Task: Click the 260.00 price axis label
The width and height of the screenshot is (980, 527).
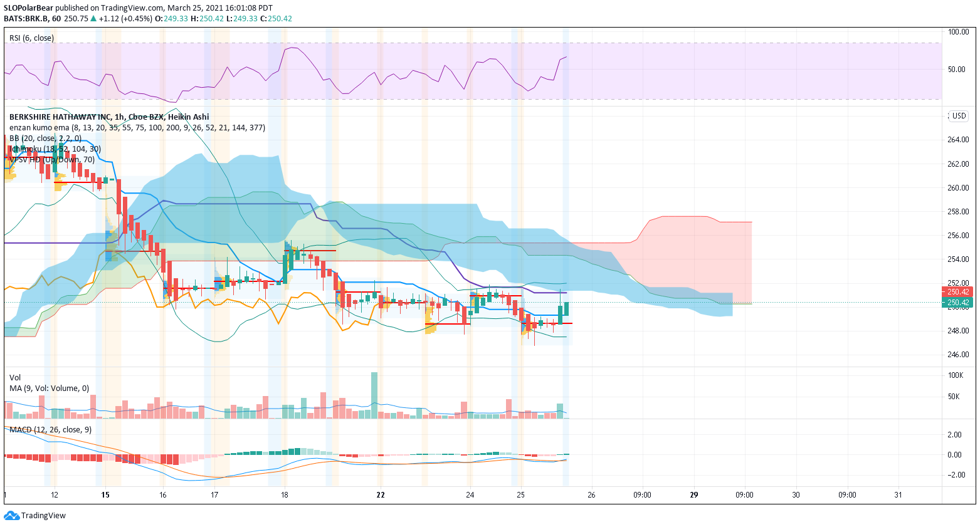Action: pos(958,188)
